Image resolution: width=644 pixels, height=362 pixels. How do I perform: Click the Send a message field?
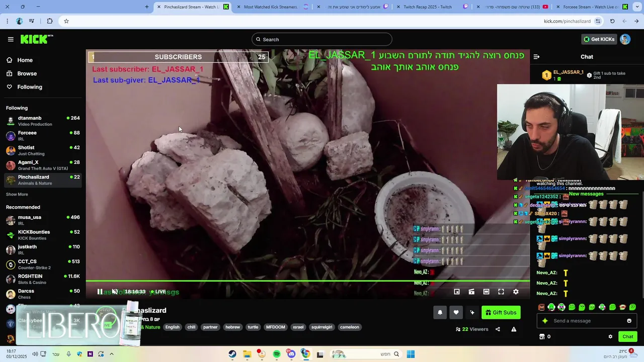pyautogui.click(x=586, y=321)
